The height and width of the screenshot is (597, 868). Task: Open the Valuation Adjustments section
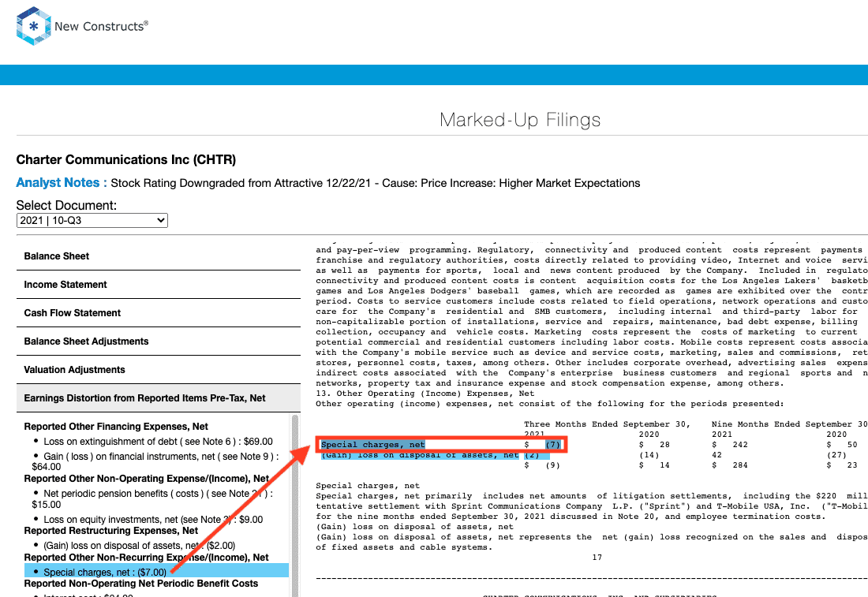pyautogui.click(x=159, y=370)
